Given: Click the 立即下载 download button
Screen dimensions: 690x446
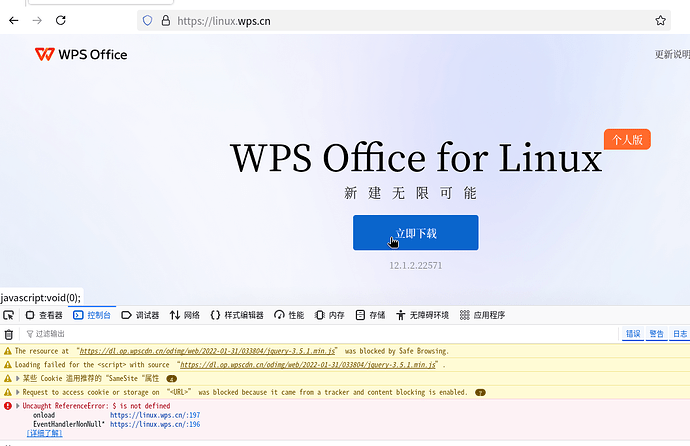Looking at the screenshot, I should click(415, 233).
